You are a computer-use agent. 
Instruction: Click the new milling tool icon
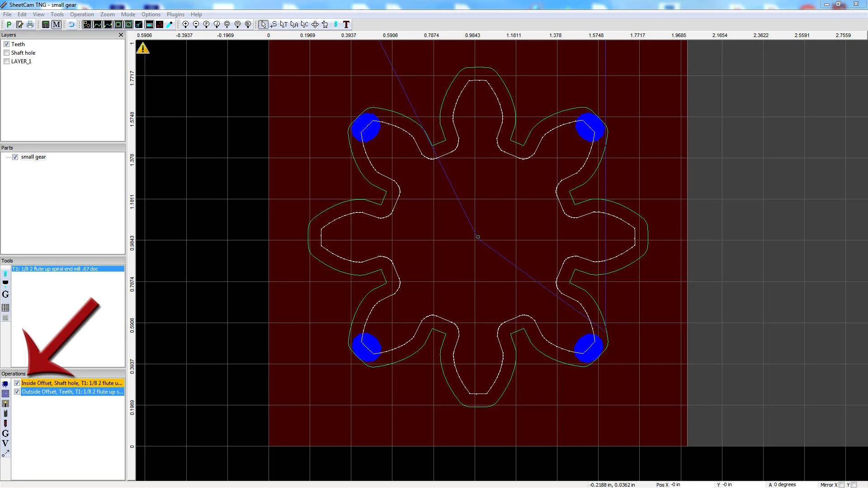click(x=5, y=274)
